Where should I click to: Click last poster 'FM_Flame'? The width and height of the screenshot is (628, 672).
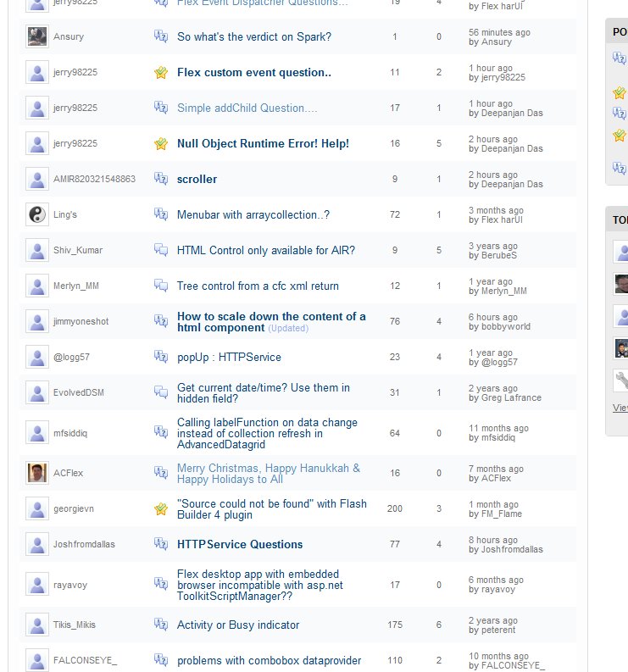pyautogui.click(x=502, y=514)
